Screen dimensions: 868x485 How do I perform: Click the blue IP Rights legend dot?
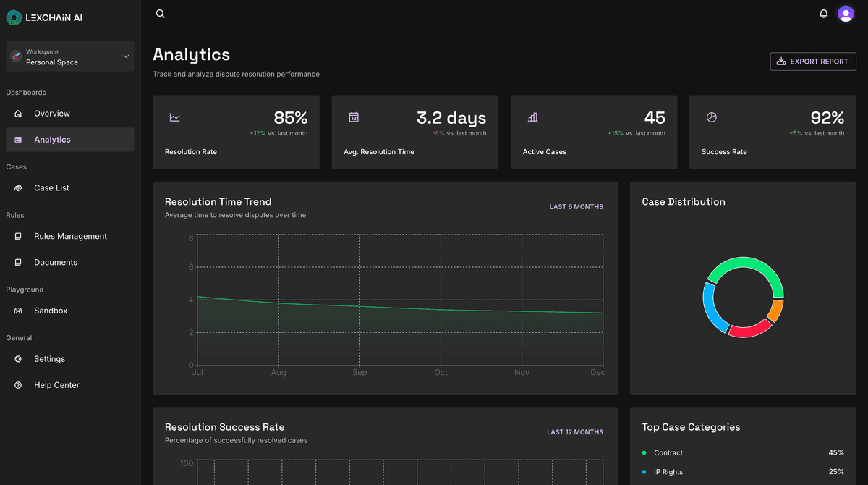(x=644, y=472)
